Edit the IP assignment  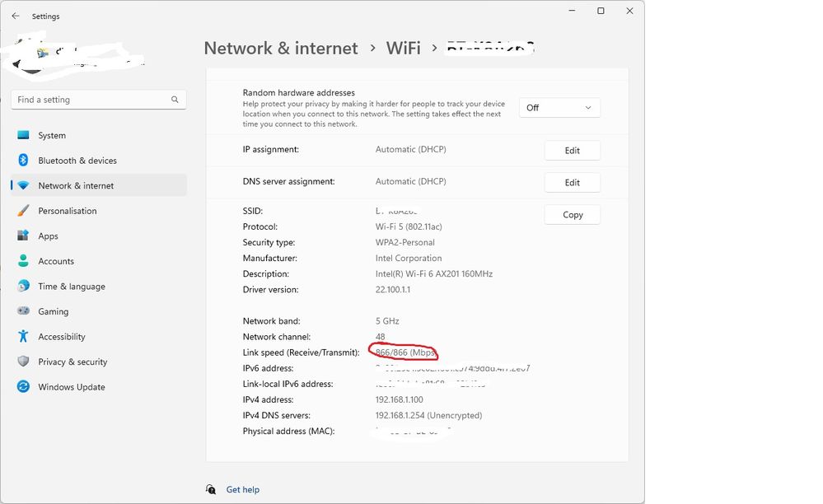click(x=572, y=151)
